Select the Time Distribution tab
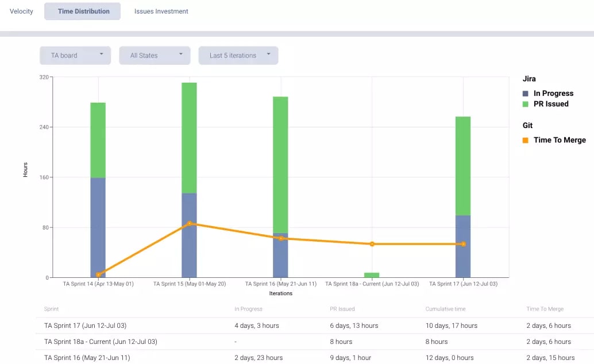Image resolution: width=594 pixels, height=364 pixels. point(82,11)
